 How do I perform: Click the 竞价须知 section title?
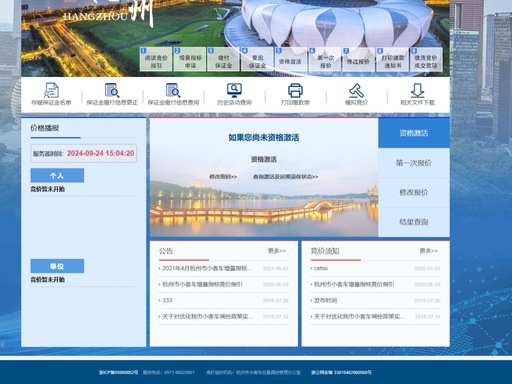(325, 251)
